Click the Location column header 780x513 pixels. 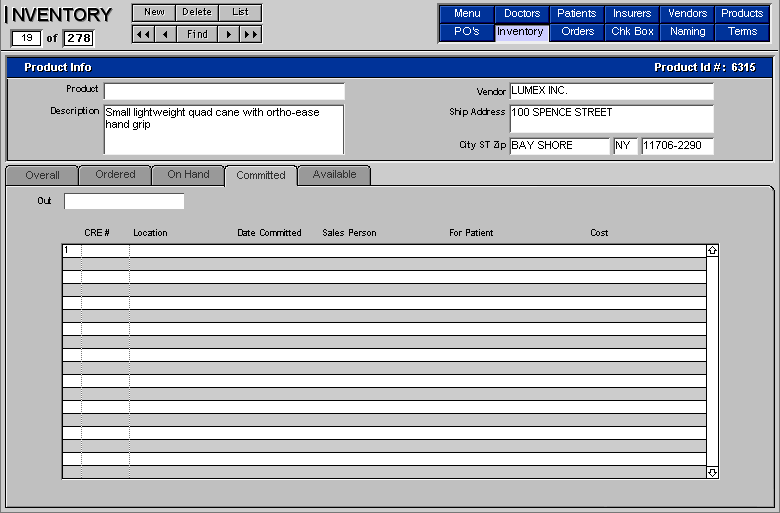click(150, 233)
